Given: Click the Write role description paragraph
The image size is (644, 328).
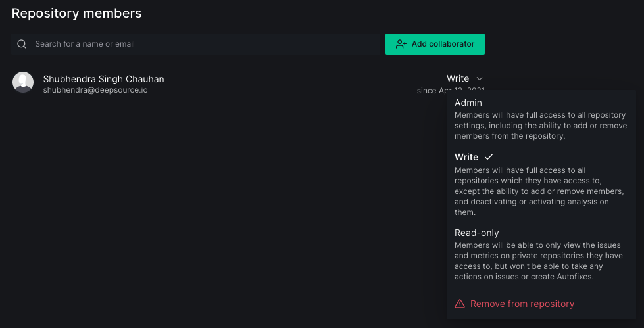Looking at the screenshot, I should pos(539,191).
